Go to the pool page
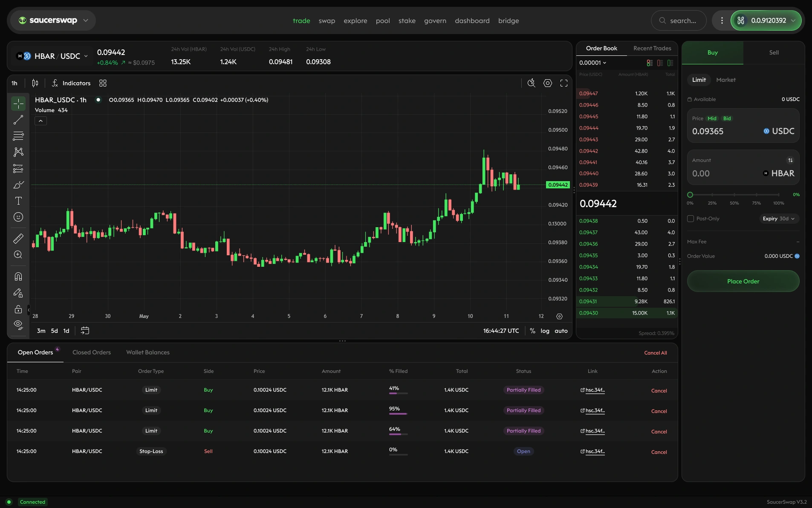Viewport: 812px width, 508px height. (383, 20)
